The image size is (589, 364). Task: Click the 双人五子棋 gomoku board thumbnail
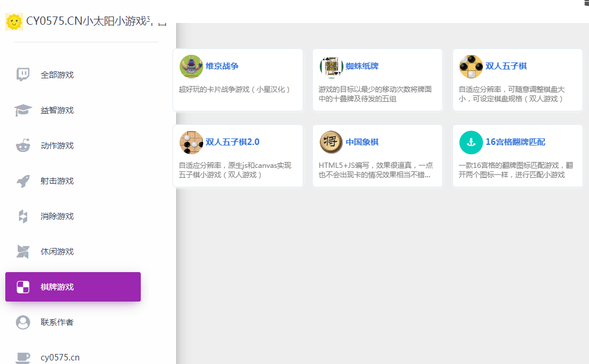(x=471, y=67)
